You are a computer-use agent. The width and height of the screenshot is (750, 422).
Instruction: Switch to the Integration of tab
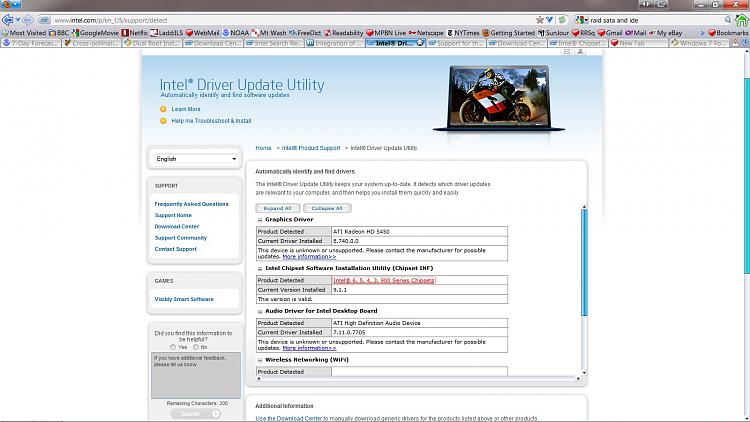point(334,43)
